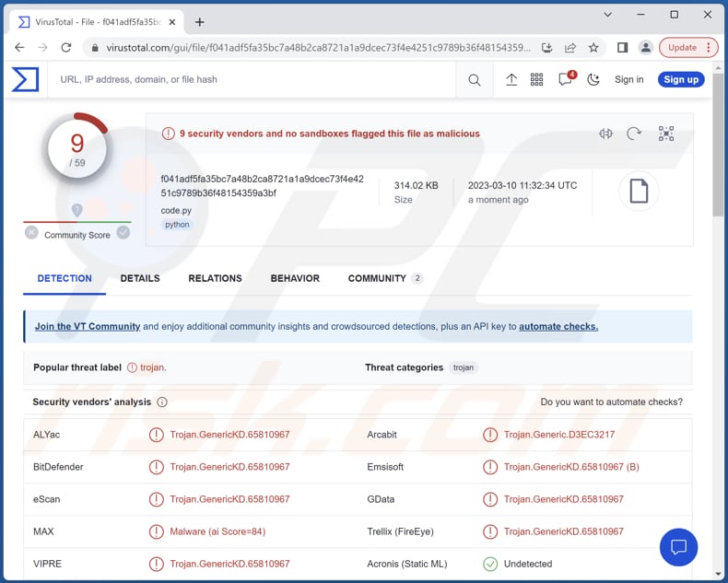Click the python tag
728x583 pixels.
tap(177, 225)
